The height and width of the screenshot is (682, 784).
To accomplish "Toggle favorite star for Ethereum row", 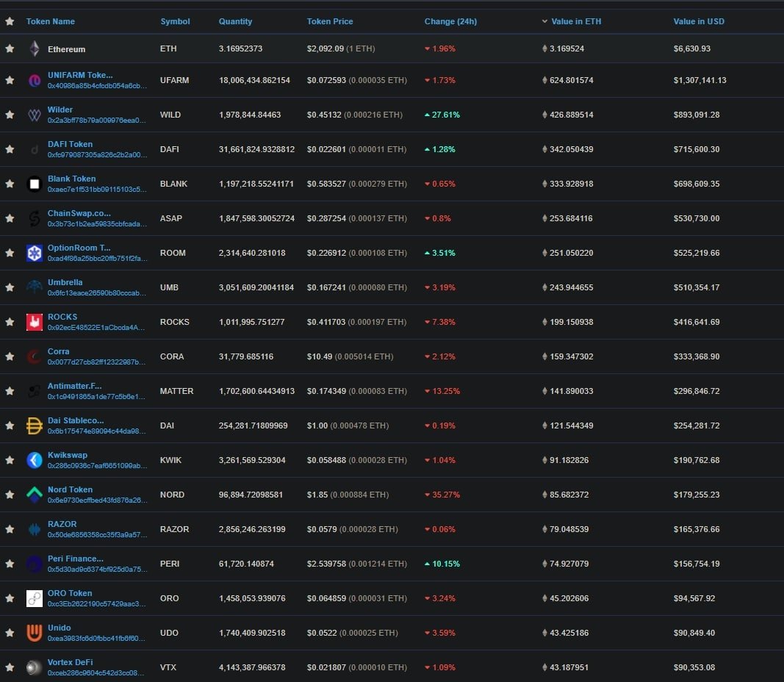I will tap(10, 49).
